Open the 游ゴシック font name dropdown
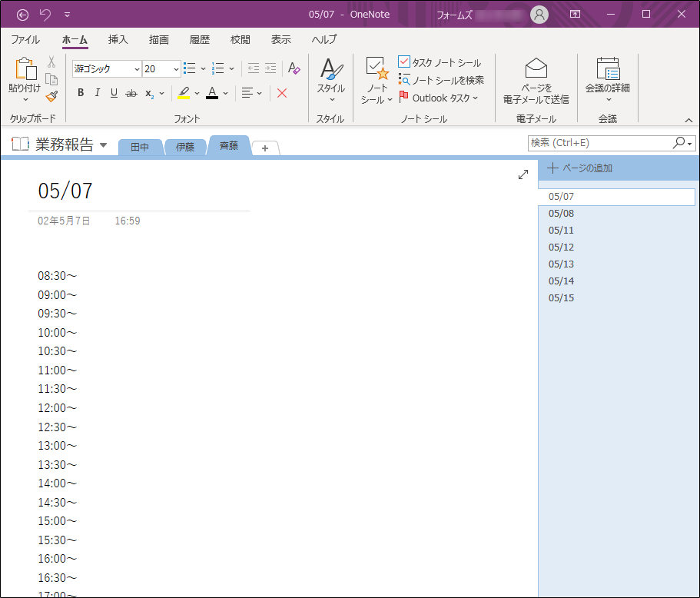The height and width of the screenshot is (598, 700). 137,68
